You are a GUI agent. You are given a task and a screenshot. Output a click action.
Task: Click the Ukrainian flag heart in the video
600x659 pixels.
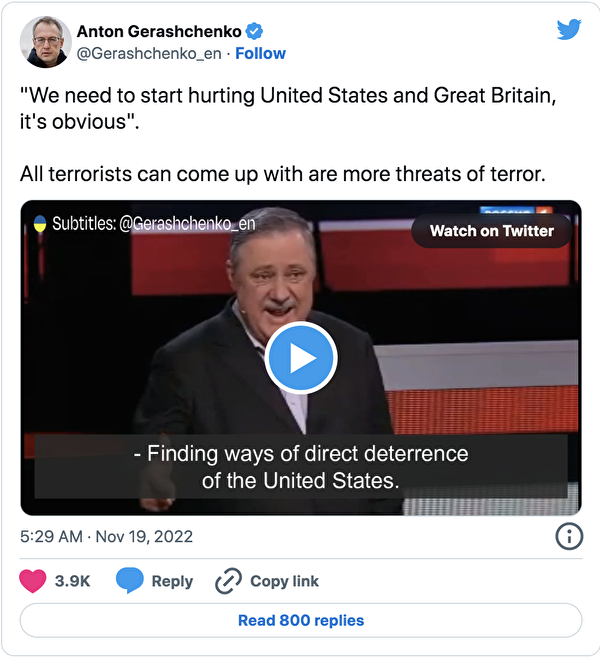pyautogui.click(x=40, y=223)
